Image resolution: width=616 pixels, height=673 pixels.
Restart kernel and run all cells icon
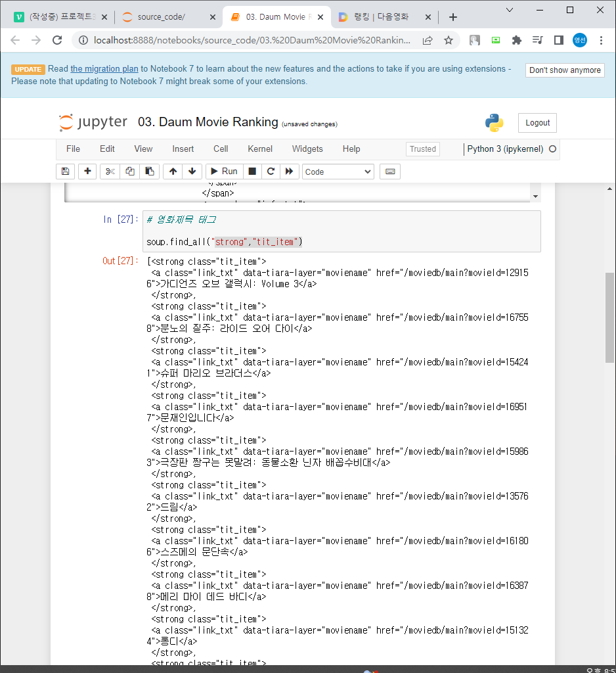[290, 172]
